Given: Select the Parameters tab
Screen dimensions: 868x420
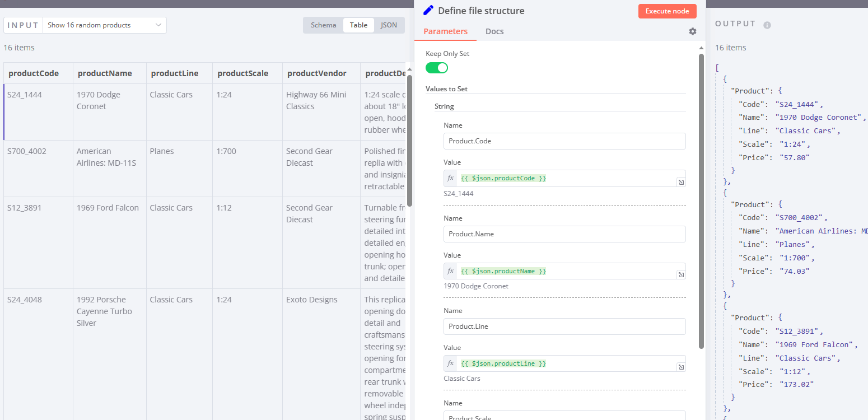Looking at the screenshot, I should click(x=445, y=31).
